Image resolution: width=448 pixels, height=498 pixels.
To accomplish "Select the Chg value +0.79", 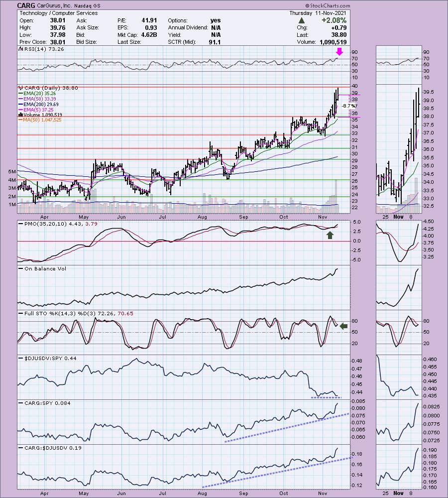I will (339, 27).
